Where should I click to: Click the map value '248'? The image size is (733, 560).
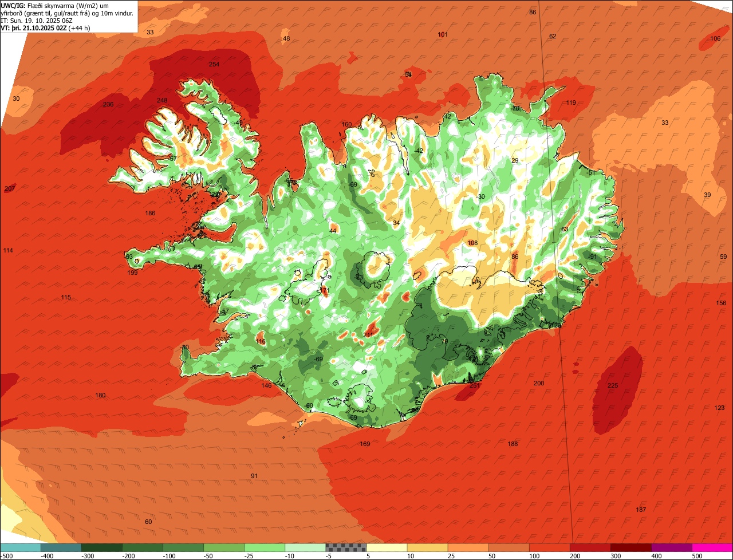[x=162, y=101]
